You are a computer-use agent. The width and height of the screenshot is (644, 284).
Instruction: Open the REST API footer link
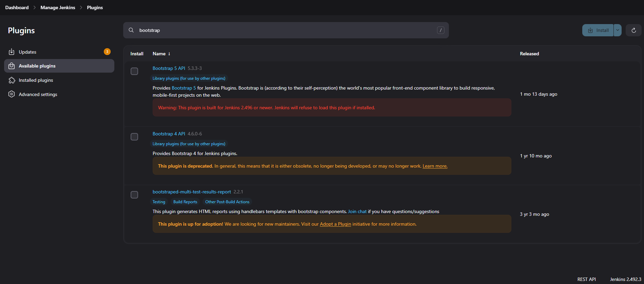pos(586,279)
